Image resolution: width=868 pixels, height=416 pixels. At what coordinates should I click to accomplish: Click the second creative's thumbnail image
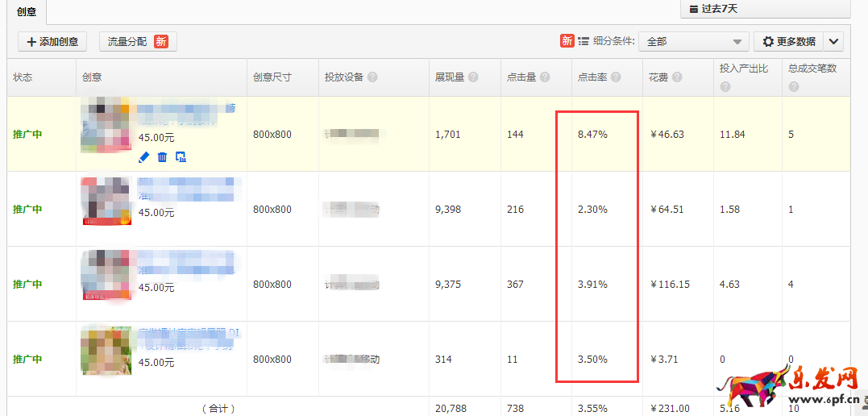pos(106,201)
